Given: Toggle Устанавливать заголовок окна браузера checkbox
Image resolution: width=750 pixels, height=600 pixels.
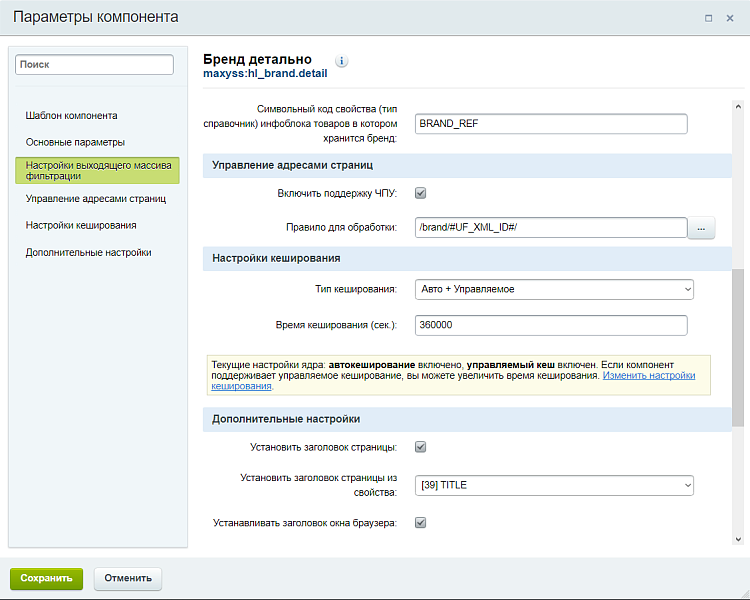Looking at the screenshot, I should click(421, 522).
